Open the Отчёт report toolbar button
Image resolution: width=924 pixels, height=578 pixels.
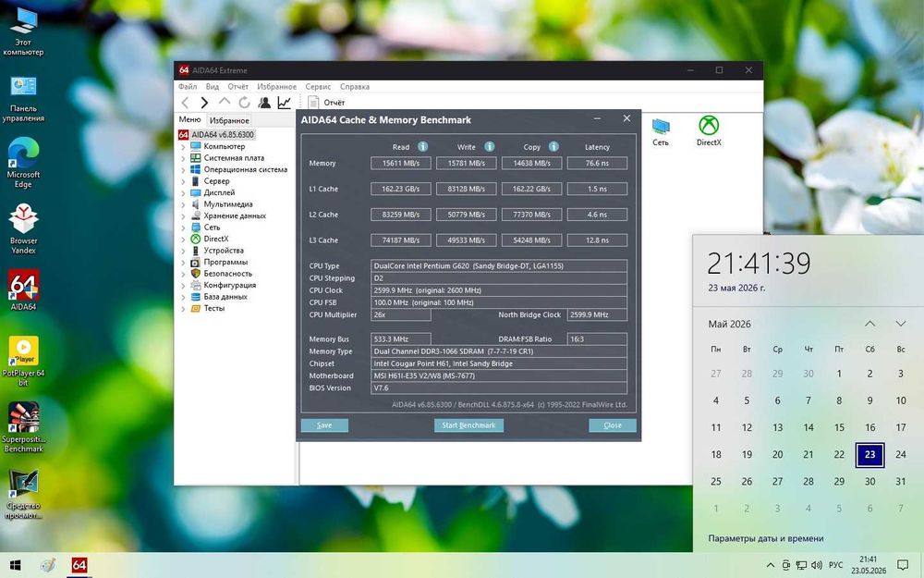[326, 103]
